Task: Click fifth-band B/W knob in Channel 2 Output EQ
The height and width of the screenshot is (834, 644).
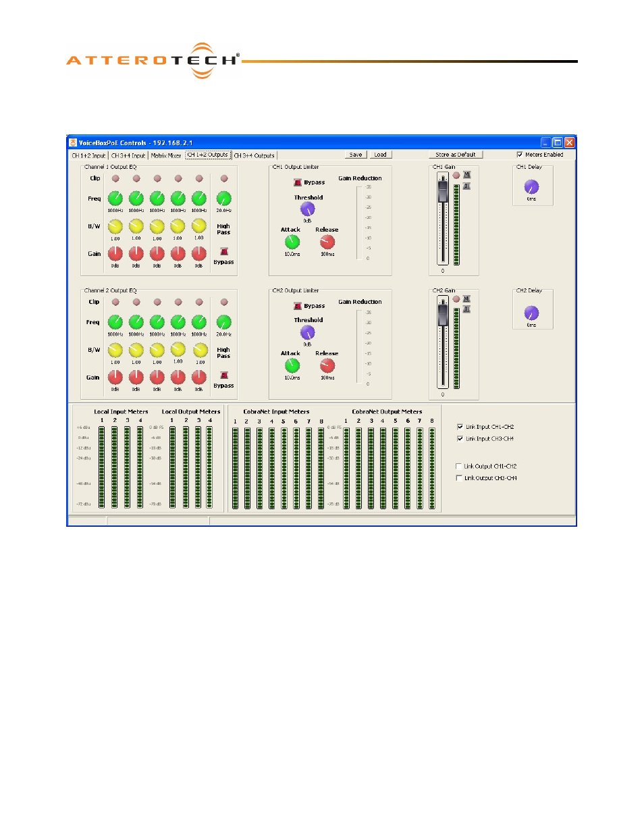Action: (200, 350)
